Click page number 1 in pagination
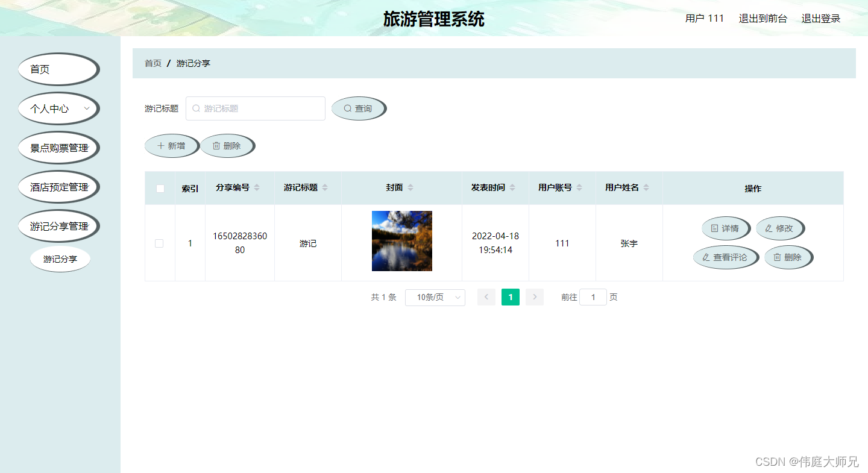 tap(511, 297)
